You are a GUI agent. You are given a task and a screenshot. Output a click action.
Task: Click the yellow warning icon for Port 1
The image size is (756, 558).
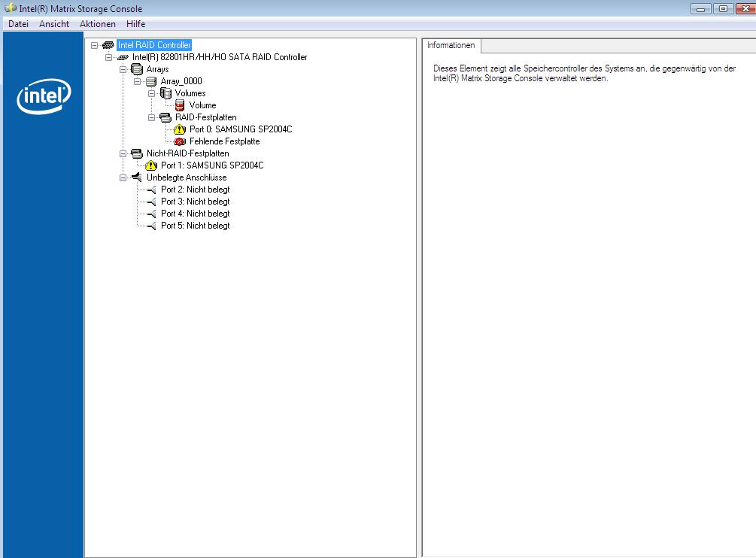pos(151,165)
